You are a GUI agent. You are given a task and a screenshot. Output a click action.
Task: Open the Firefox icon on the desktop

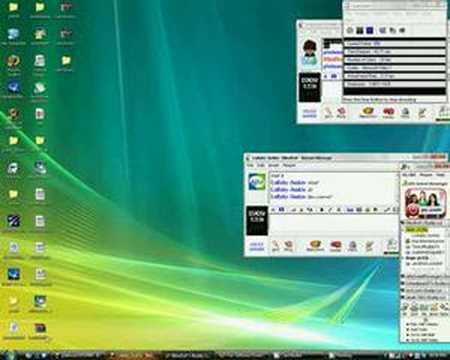[x=13, y=62]
